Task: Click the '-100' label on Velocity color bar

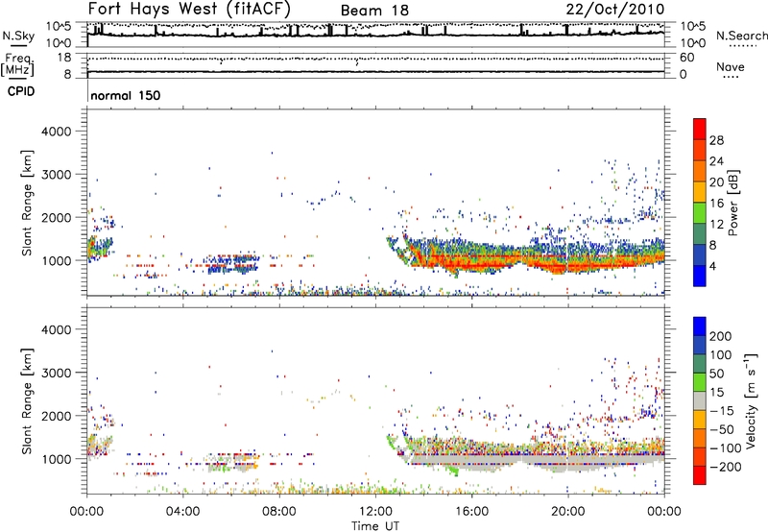Action: click(x=726, y=447)
